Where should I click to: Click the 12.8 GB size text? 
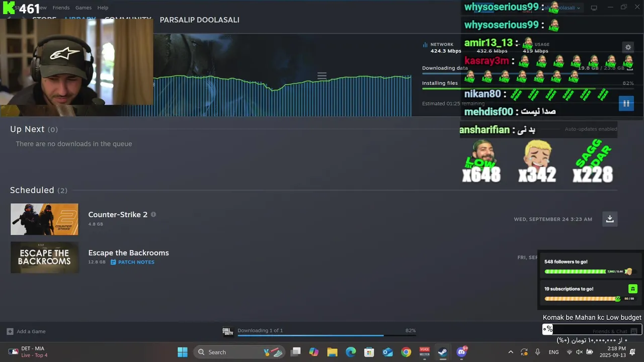(97, 262)
